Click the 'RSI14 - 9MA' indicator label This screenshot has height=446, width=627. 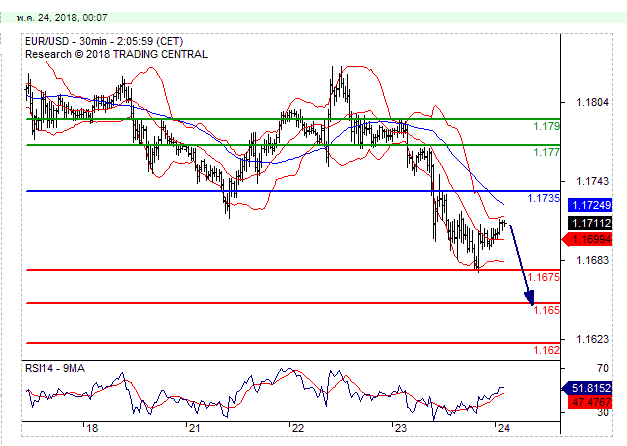point(55,368)
